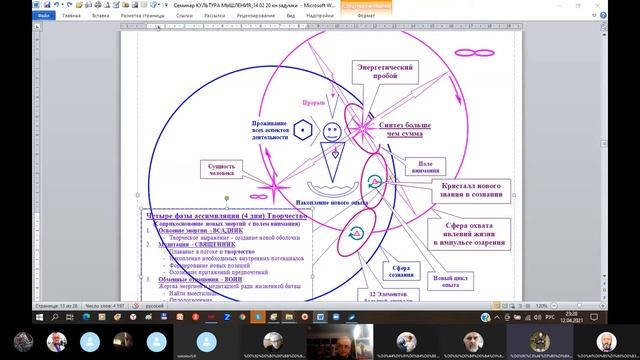The width and height of the screenshot is (640, 360).
Task: Open Windows taskbar search
Action: [55, 317]
